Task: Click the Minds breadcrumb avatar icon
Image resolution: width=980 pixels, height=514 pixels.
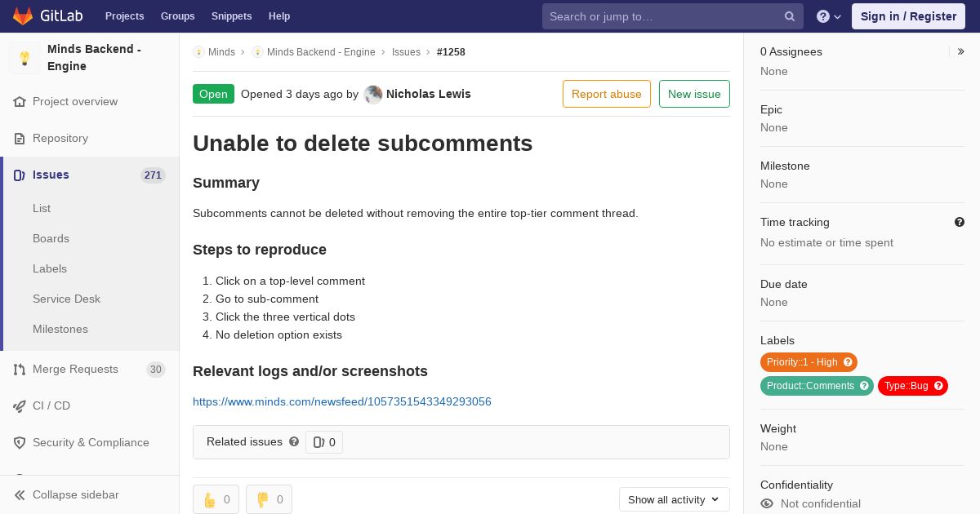Action: pyautogui.click(x=198, y=52)
